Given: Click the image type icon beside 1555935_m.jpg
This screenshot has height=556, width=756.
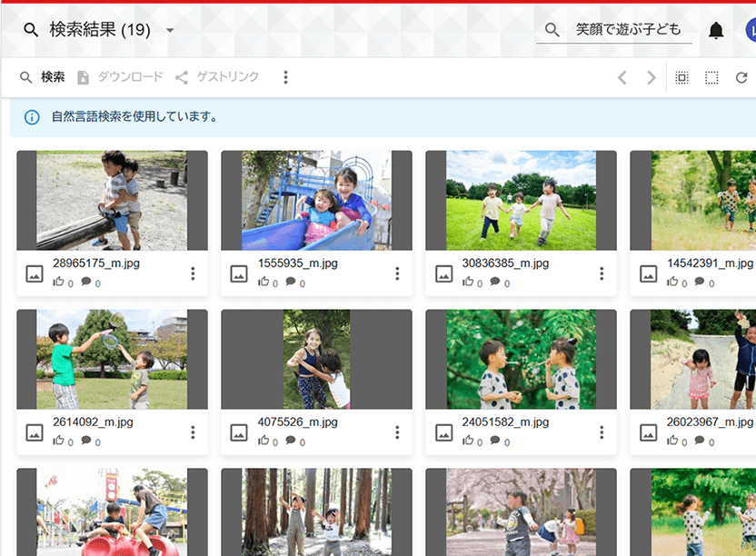Looking at the screenshot, I should click(x=239, y=273).
